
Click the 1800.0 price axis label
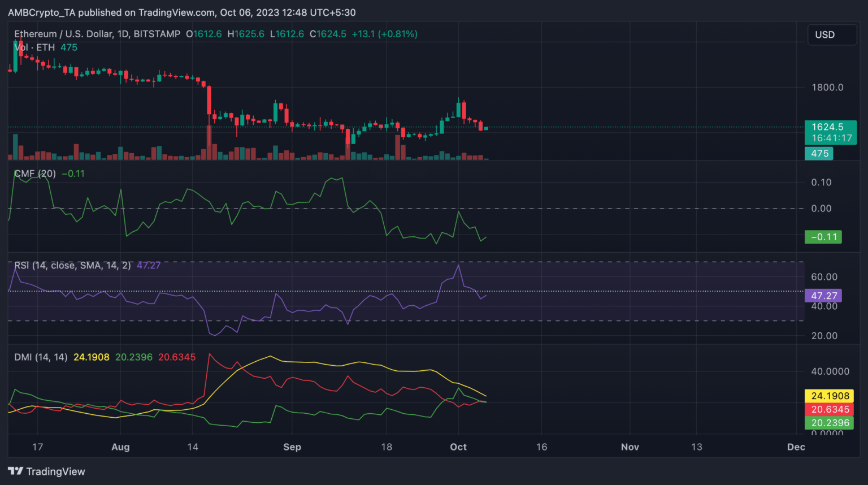pyautogui.click(x=827, y=87)
